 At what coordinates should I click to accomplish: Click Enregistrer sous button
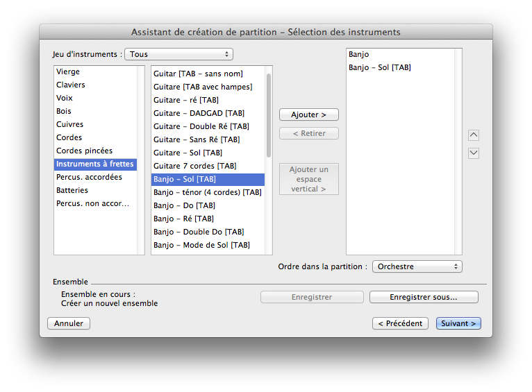click(423, 297)
